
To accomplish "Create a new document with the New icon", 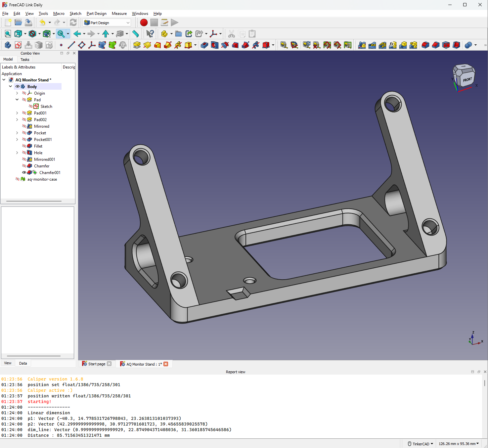I will coord(8,22).
